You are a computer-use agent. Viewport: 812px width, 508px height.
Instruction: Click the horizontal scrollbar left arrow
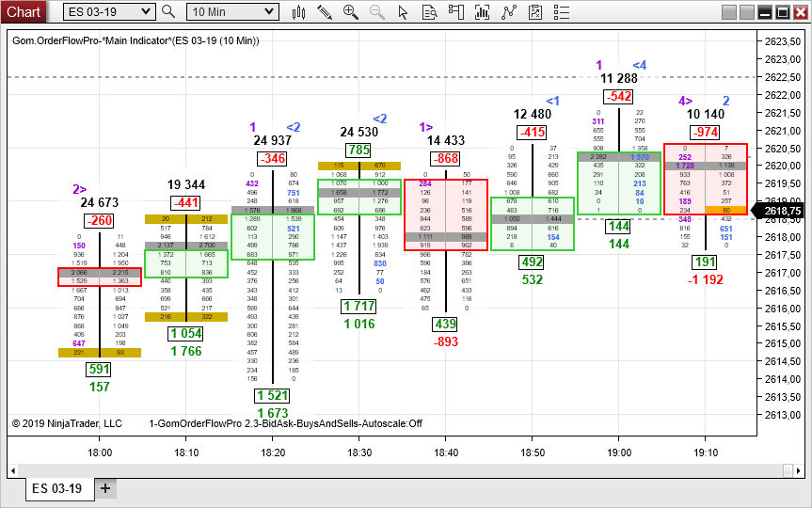[x=13, y=470]
